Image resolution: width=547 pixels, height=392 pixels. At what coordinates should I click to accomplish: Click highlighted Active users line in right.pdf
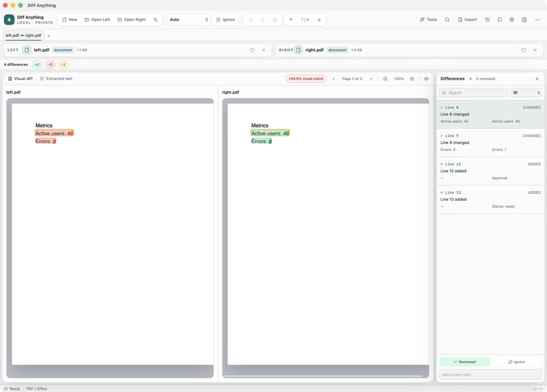pyautogui.click(x=270, y=133)
